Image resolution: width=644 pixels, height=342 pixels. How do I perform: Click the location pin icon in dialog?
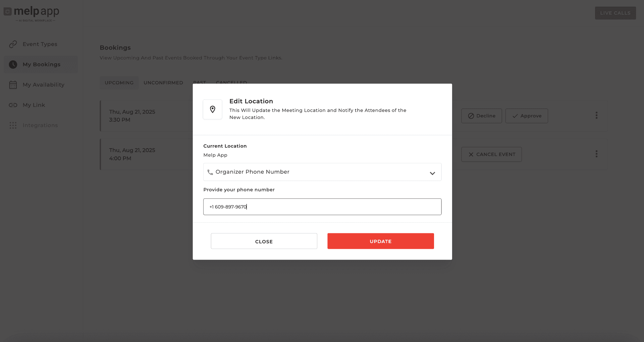pos(212,109)
